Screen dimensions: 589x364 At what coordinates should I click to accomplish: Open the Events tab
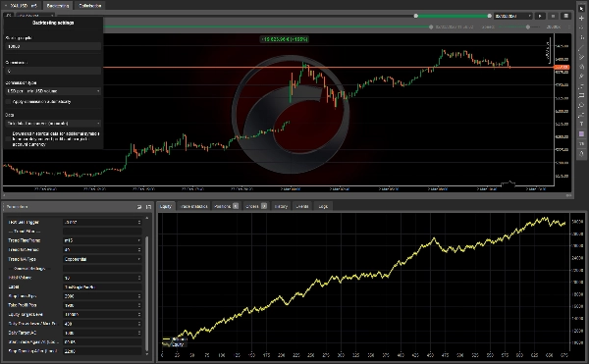(x=302, y=206)
